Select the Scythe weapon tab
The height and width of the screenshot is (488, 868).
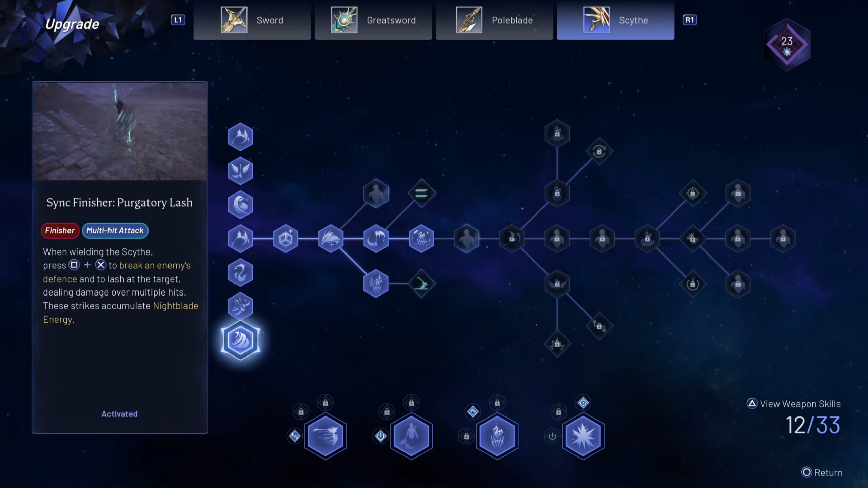point(615,20)
